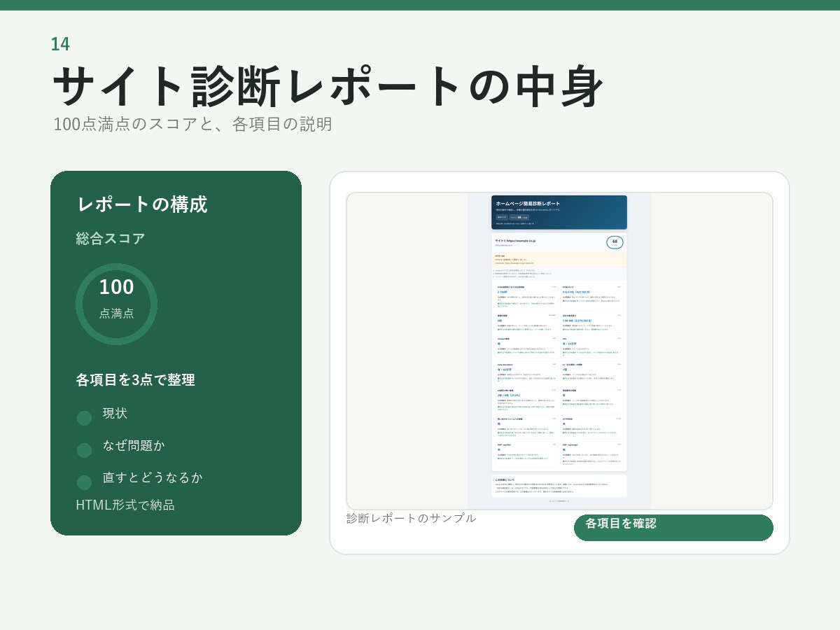
Task: Click the bullet dot beside 直すとどうなるか
Action: pos(84,482)
